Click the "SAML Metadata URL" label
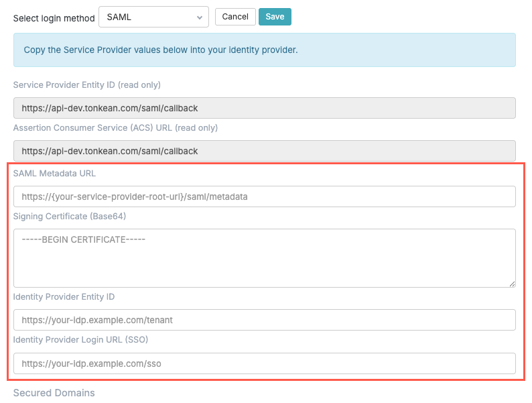The height and width of the screenshot is (403, 532). 54,174
